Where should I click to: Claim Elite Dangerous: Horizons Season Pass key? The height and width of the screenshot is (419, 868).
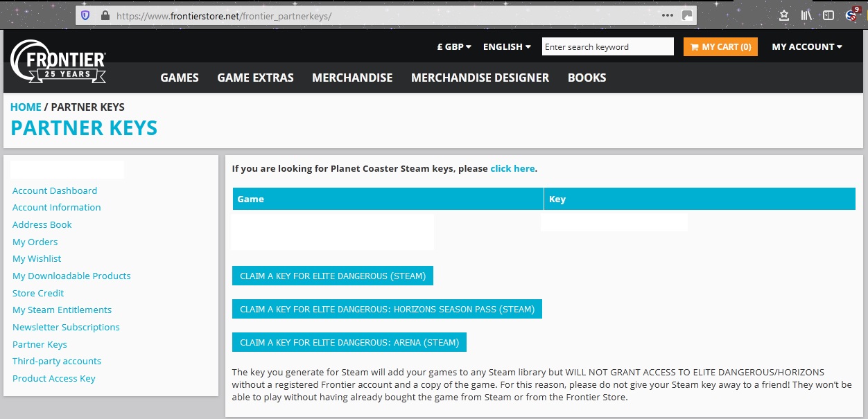(x=387, y=309)
